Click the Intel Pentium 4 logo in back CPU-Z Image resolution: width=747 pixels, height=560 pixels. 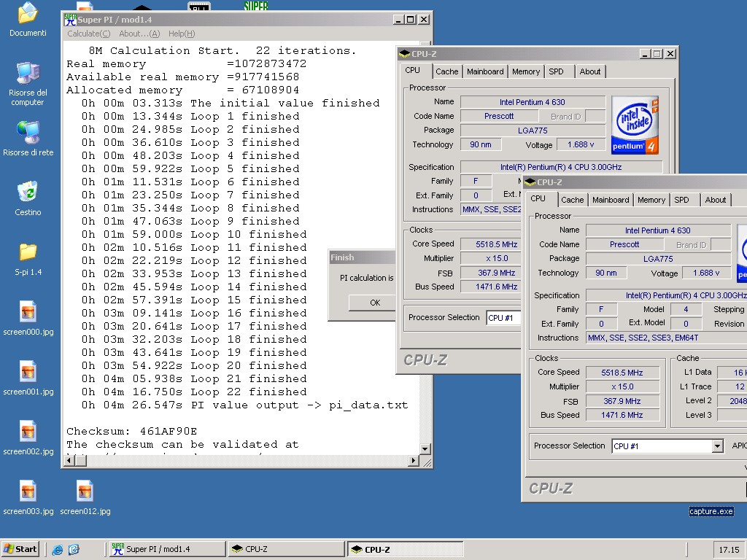[x=635, y=125]
